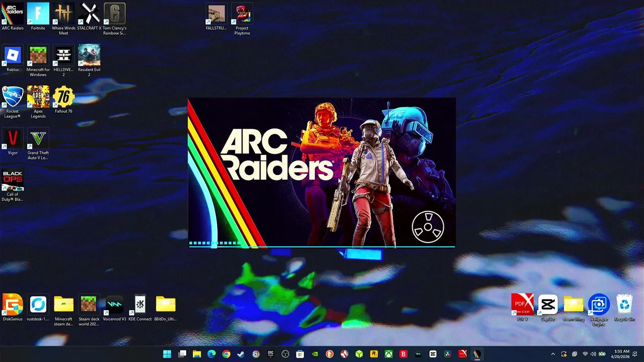Open Ubisoft Connect from the taskbar
The image size is (644, 362).
click(x=256, y=354)
